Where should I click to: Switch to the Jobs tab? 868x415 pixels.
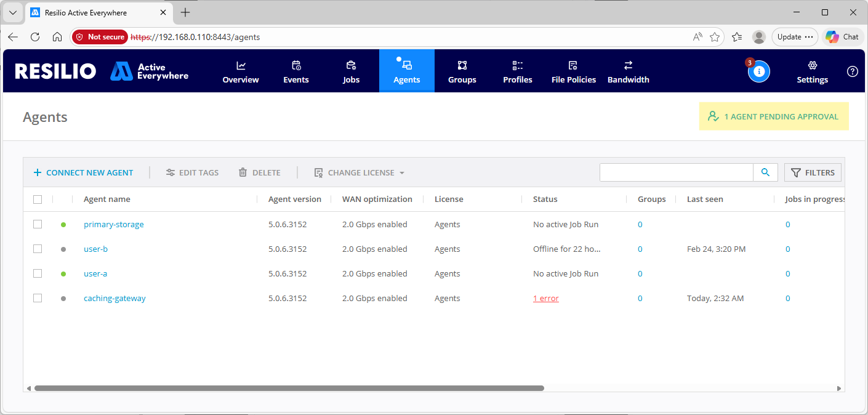[x=351, y=71]
